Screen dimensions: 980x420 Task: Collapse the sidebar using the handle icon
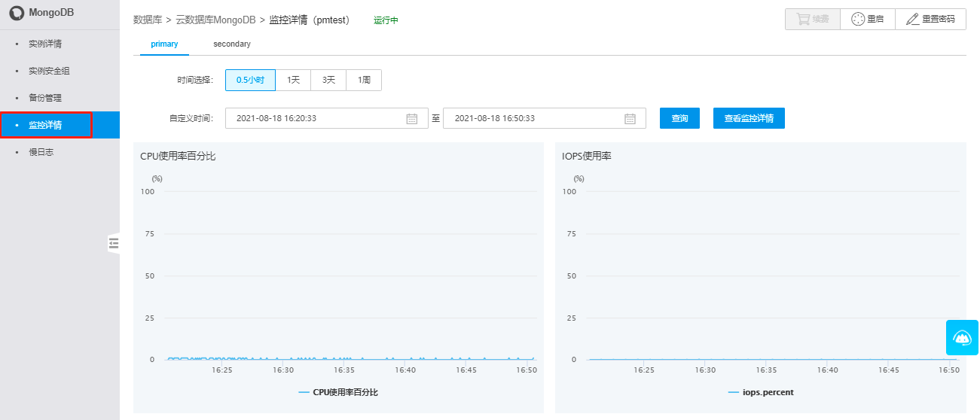pos(114,242)
